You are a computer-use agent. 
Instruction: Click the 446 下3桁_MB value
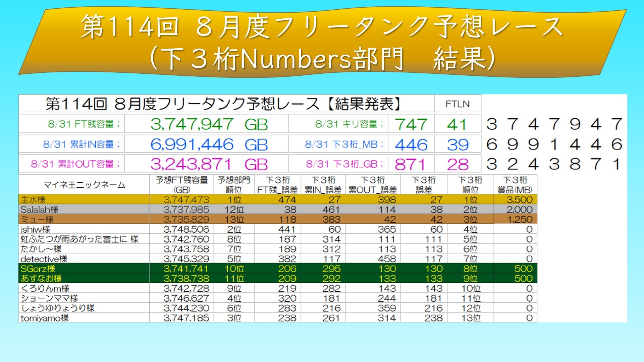[x=411, y=144]
